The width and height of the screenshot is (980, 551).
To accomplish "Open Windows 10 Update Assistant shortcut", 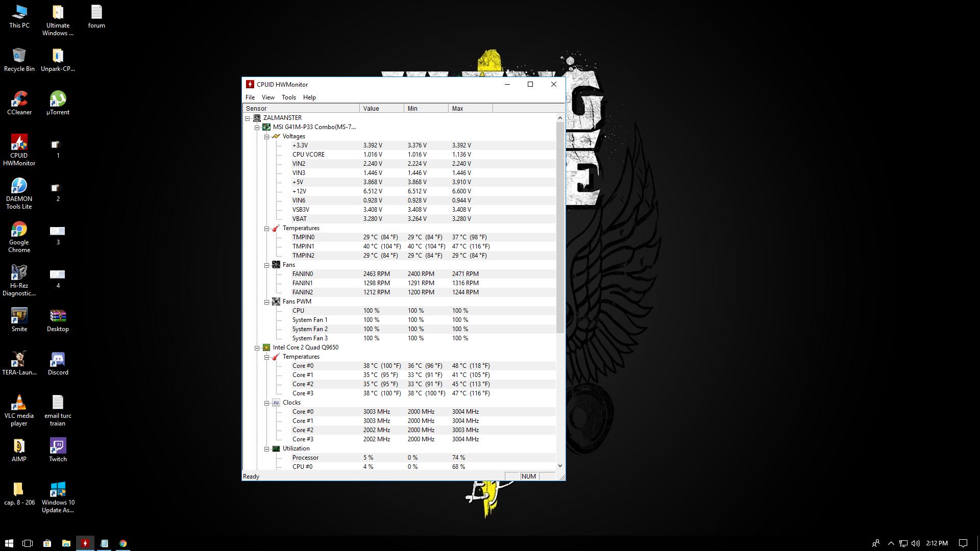I will 58,497.
